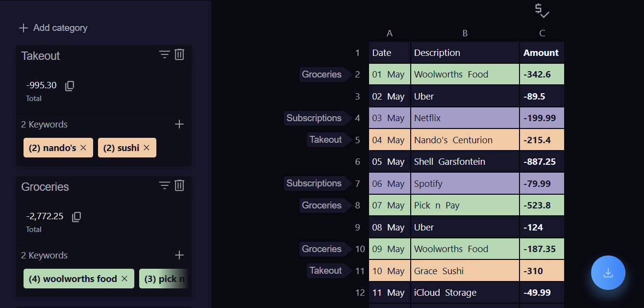This screenshot has width=644, height=308.
Task: Select column C header
Action: pos(542,33)
